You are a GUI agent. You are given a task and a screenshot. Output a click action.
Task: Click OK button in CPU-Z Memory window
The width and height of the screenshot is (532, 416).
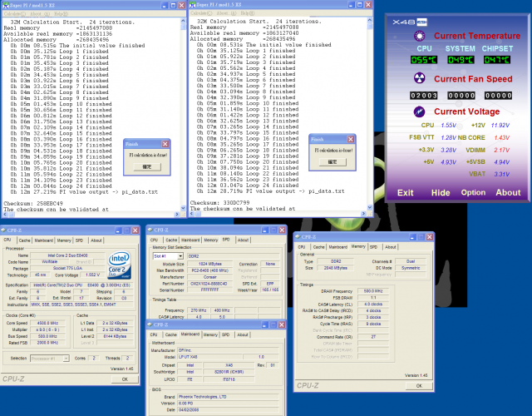tap(419, 386)
